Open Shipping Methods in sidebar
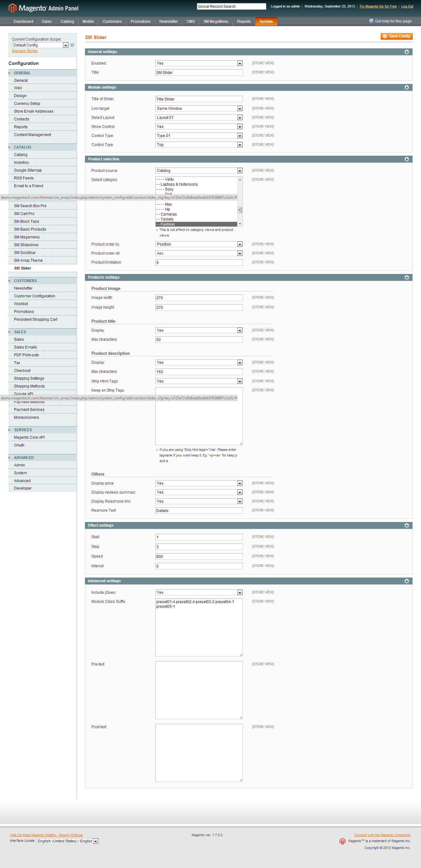 pos(29,386)
